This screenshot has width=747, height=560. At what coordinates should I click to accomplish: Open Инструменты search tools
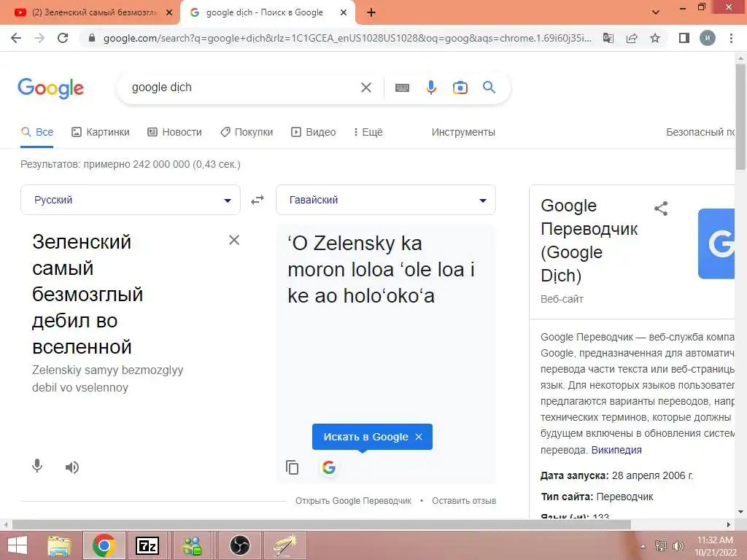pyautogui.click(x=463, y=132)
